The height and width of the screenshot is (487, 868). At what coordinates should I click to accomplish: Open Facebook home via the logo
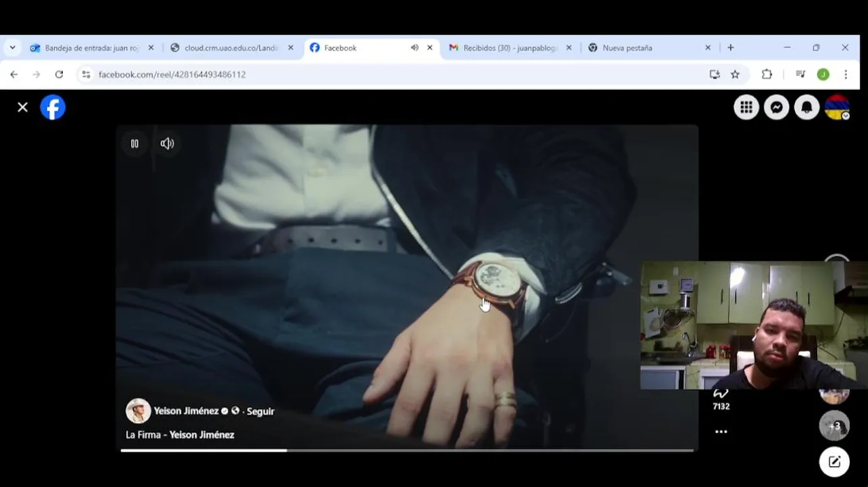tap(53, 107)
